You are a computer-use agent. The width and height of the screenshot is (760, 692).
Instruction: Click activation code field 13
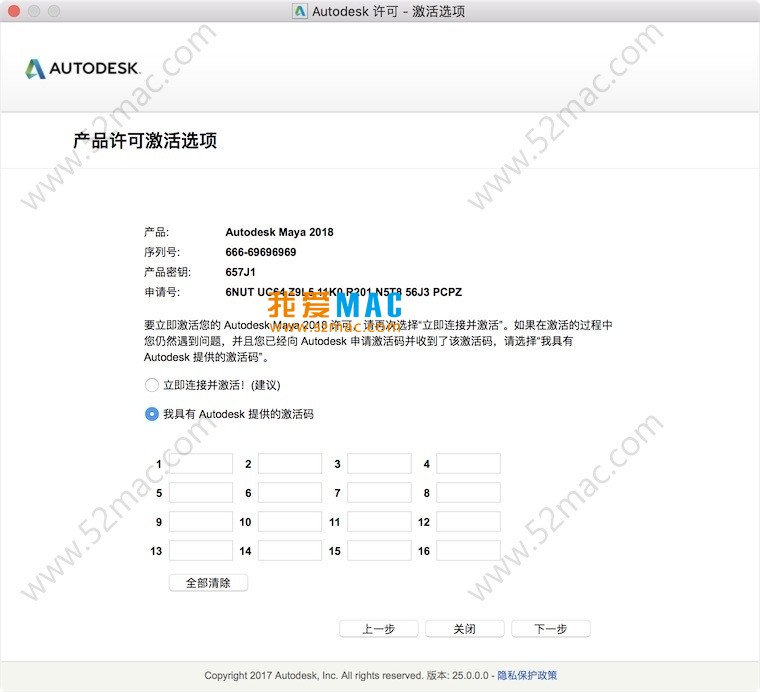(x=201, y=551)
